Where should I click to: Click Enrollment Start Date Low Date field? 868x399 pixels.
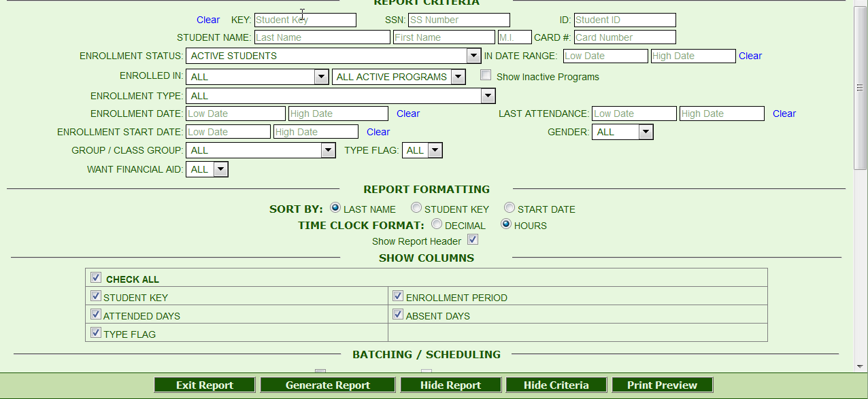(x=229, y=132)
